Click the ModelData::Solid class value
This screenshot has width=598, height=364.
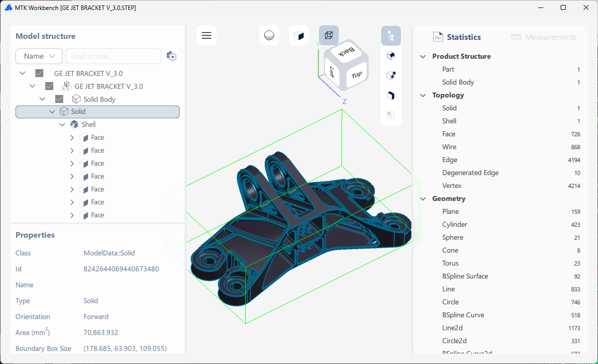(109, 253)
